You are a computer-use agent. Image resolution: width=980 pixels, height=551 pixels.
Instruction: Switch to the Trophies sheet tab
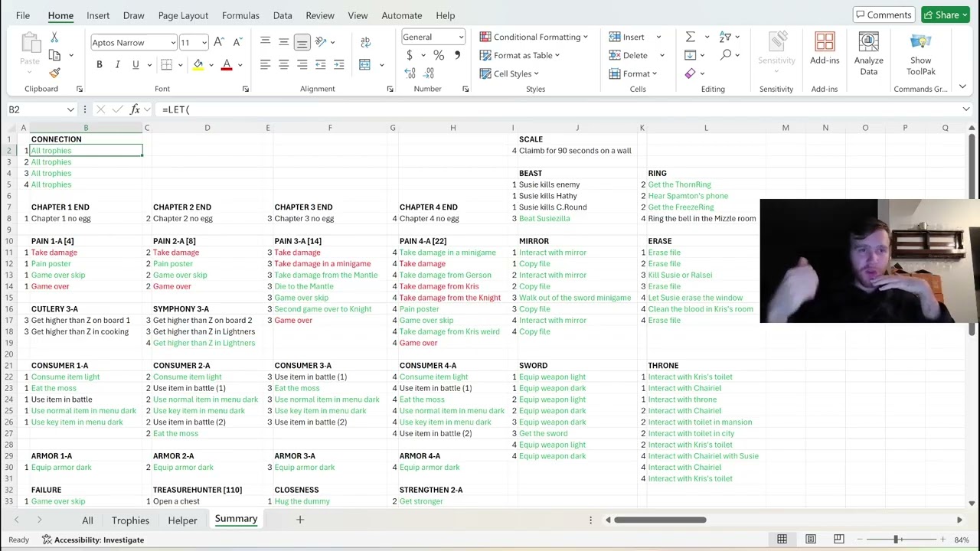point(130,520)
